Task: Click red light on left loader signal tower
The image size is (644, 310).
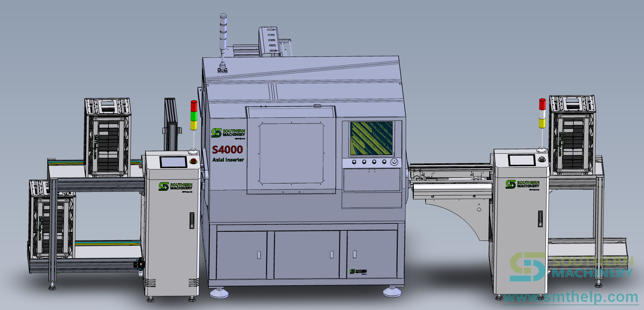Action: 194,106
